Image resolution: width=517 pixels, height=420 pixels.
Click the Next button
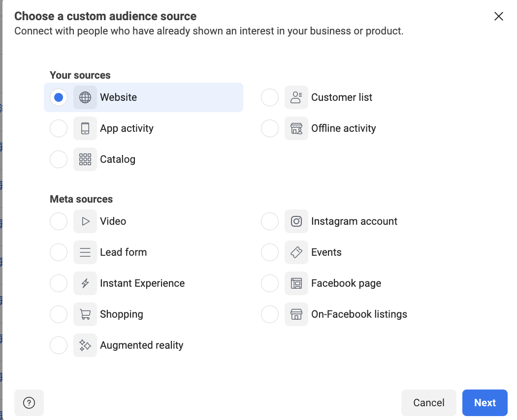point(485,403)
